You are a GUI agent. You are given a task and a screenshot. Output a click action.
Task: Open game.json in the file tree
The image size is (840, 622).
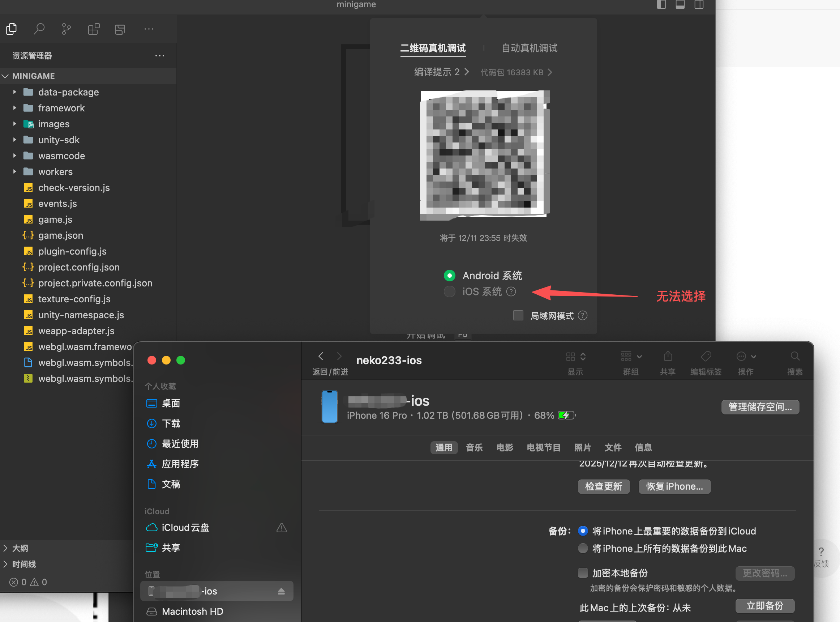(60, 235)
